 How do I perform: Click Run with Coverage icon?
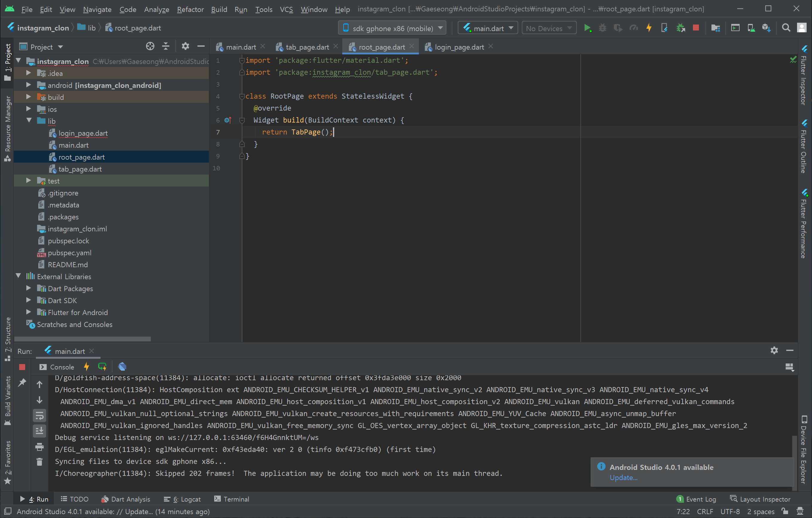coord(618,28)
